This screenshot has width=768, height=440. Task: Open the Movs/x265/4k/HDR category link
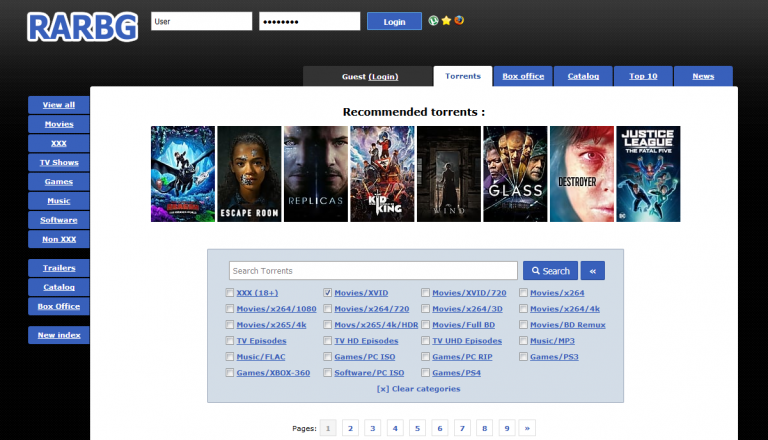click(x=376, y=325)
